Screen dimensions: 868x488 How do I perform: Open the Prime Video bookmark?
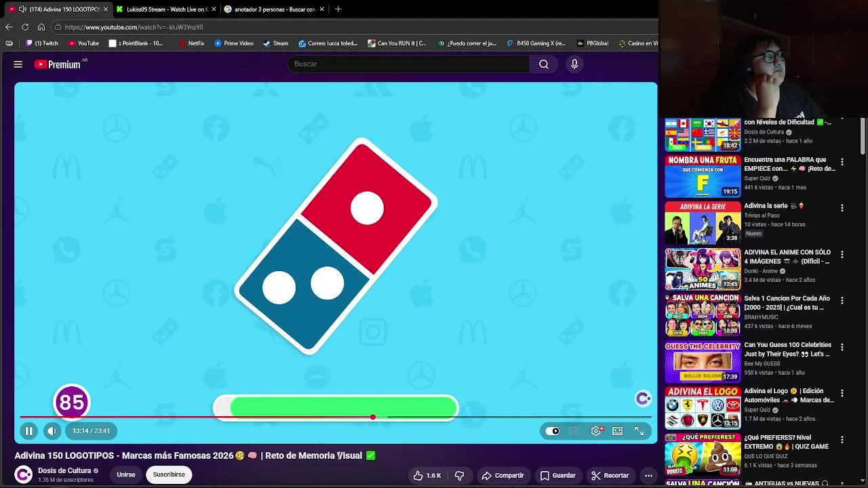[234, 43]
